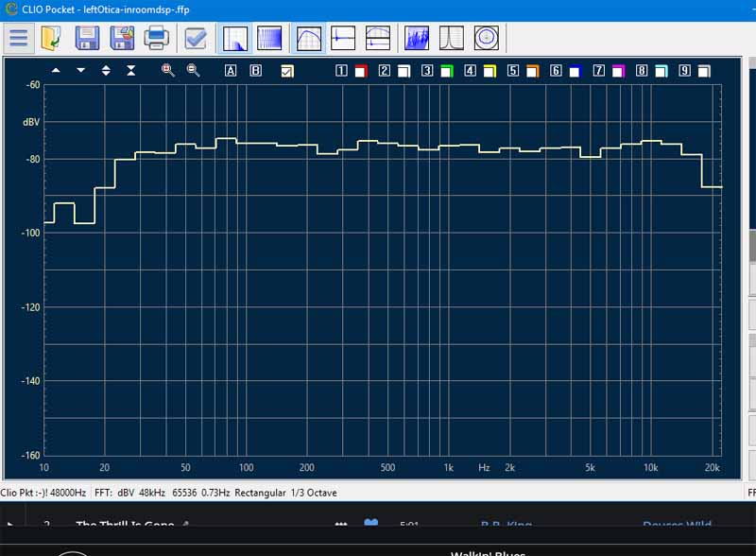Store curve in overlay slot 3

pyautogui.click(x=427, y=71)
